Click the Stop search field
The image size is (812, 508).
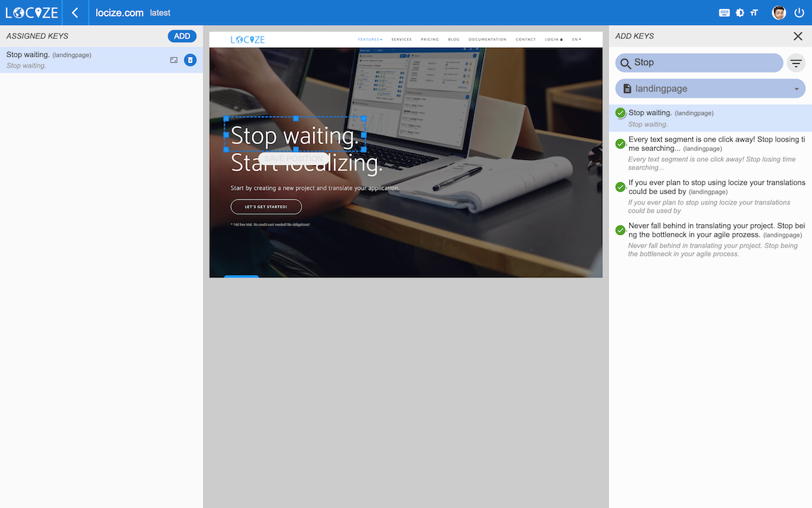(704, 63)
